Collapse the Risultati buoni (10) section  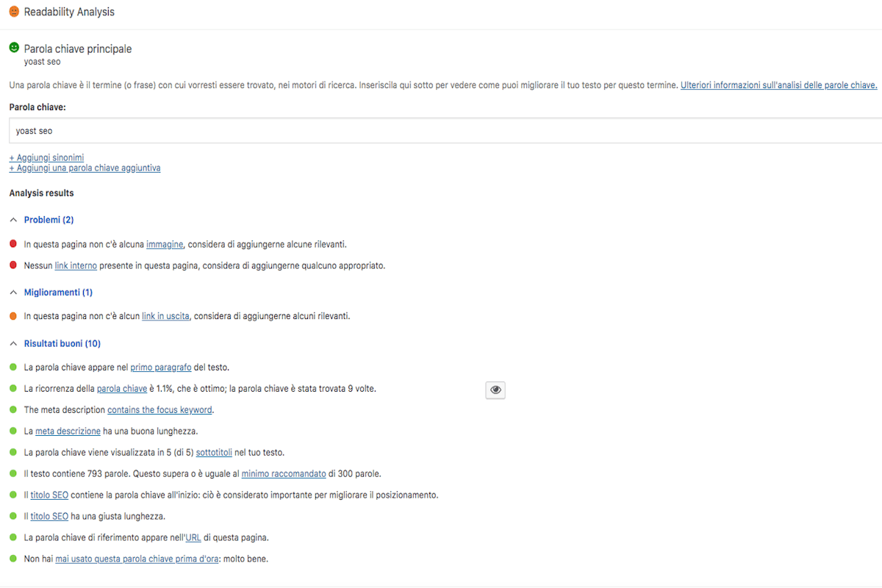tap(62, 343)
